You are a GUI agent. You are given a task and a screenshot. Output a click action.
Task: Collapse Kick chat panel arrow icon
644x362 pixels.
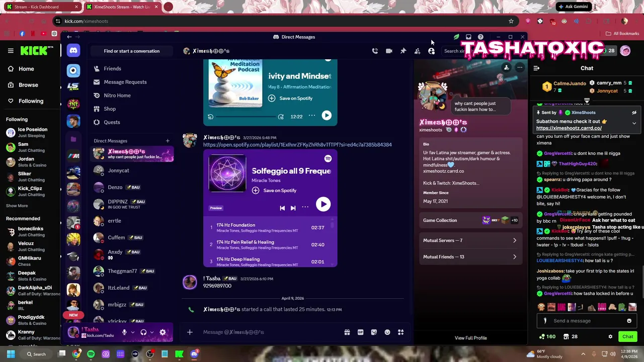536,68
